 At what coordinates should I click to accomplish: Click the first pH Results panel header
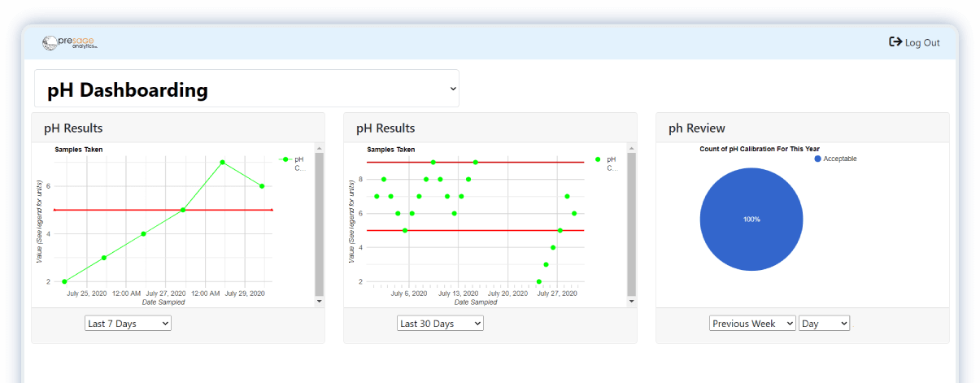point(178,128)
